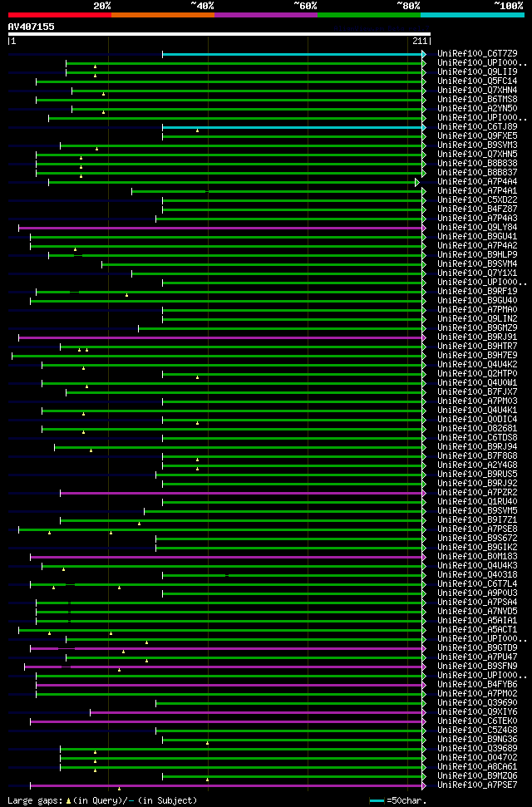Click the purple alignment bar for B9RJ91
This screenshot has height=807, width=532.
(x=221, y=337)
